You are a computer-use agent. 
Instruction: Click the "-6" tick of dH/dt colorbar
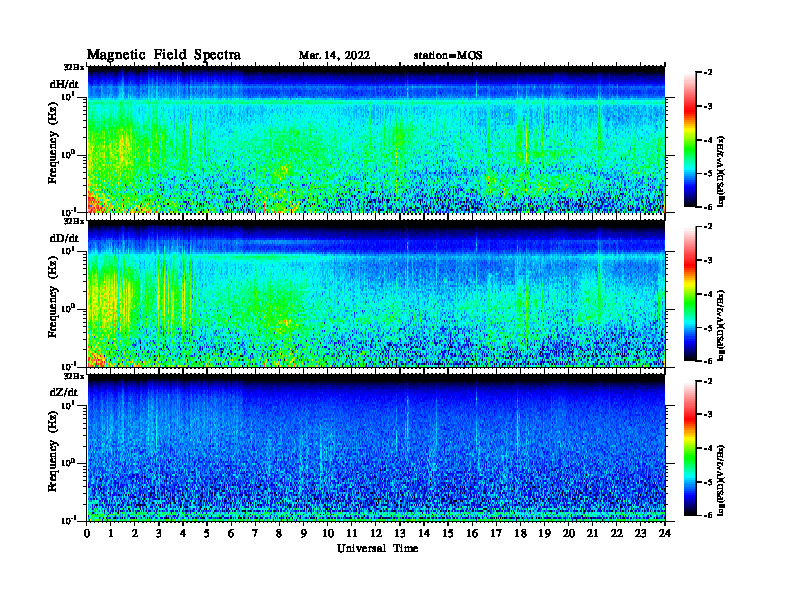tap(708, 207)
